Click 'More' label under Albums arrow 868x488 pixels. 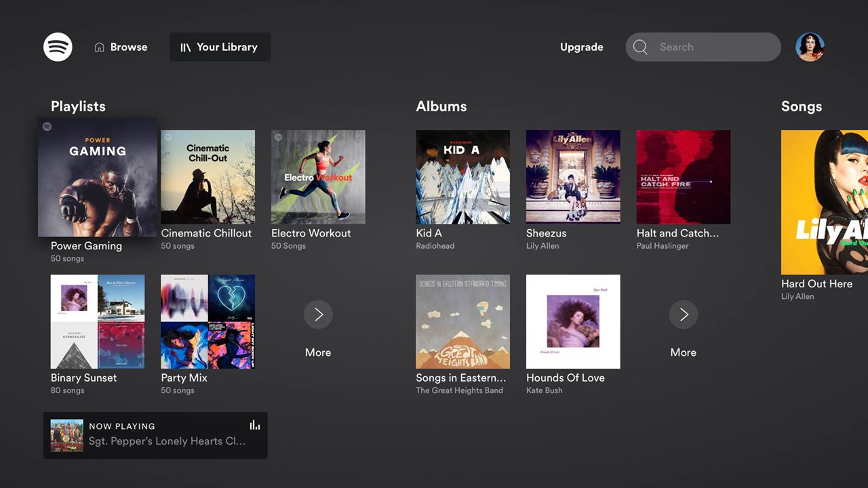pyautogui.click(x=684, y=352)
